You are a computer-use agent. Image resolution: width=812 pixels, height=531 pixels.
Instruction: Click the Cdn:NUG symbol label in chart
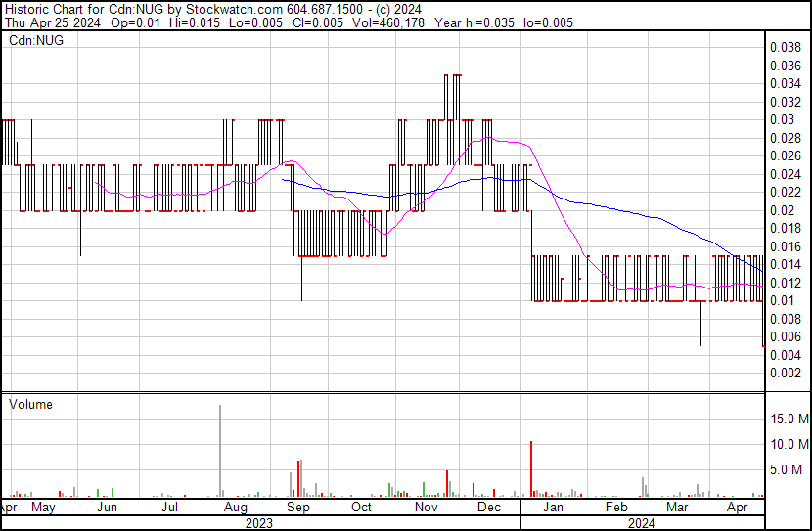[36, 41]
